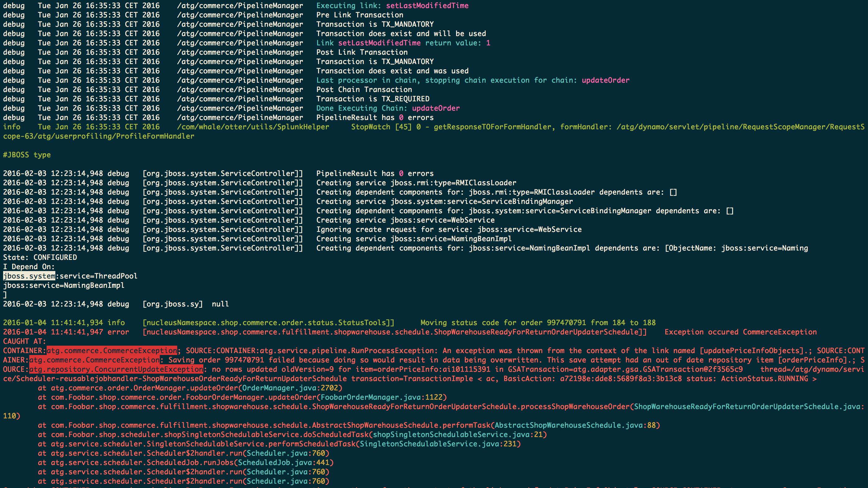Click the I Depend On: line
868x488 pixels.
pyautogui.click(x=29, y=267)
